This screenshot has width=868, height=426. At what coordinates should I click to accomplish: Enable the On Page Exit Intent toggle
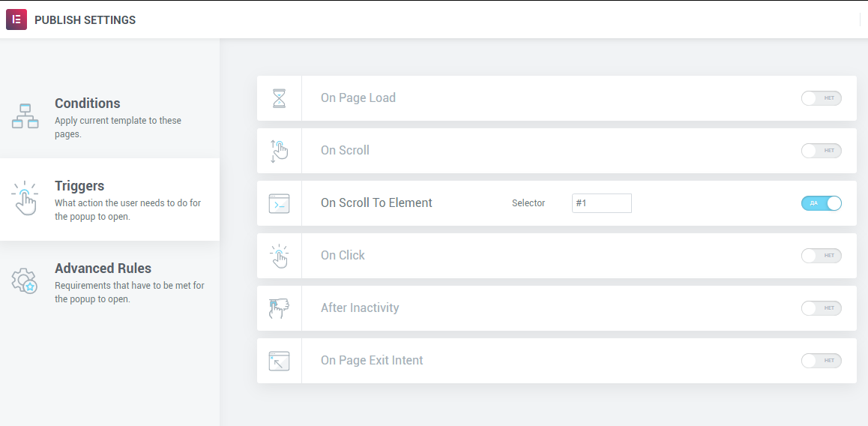[x=821, y=361]
